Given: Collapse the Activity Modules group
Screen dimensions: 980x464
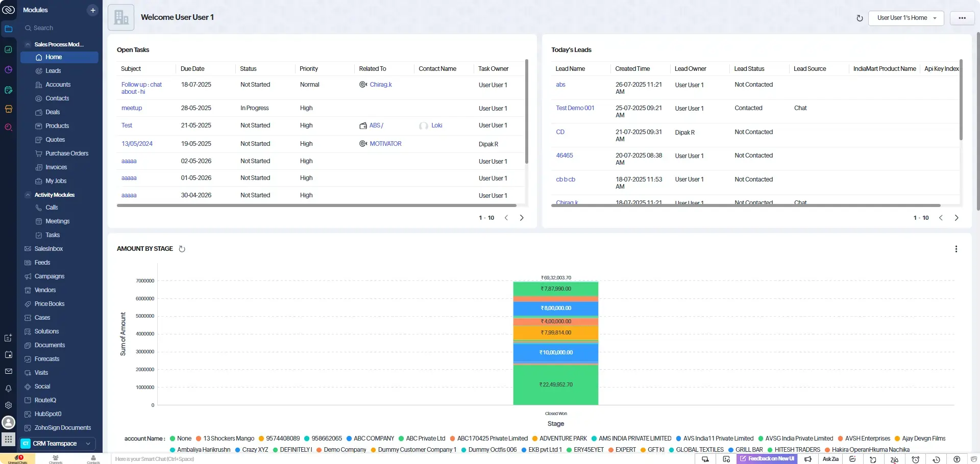Looking at the screenshot, I should pyautogui.click(x=28, y=195).
